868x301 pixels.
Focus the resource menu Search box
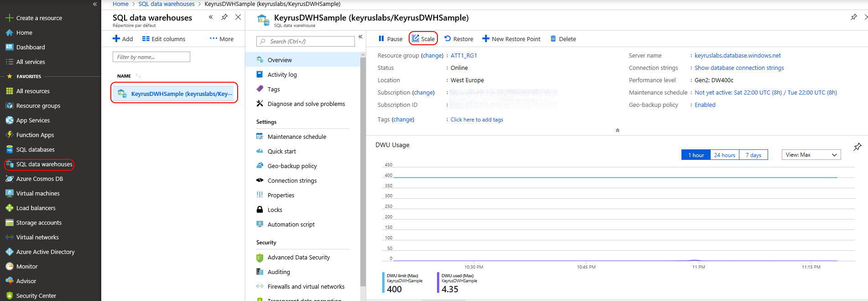point(306,41)
